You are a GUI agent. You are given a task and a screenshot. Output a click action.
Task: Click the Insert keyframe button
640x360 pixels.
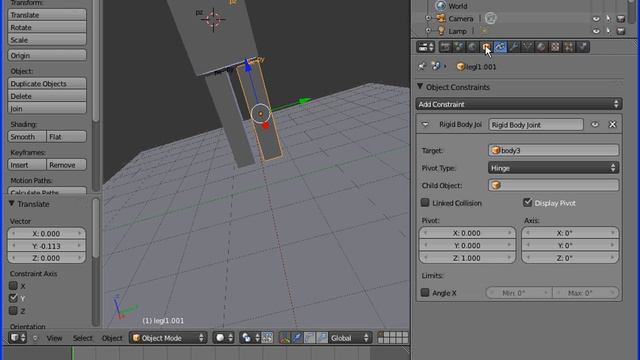(x=27, y=164)
